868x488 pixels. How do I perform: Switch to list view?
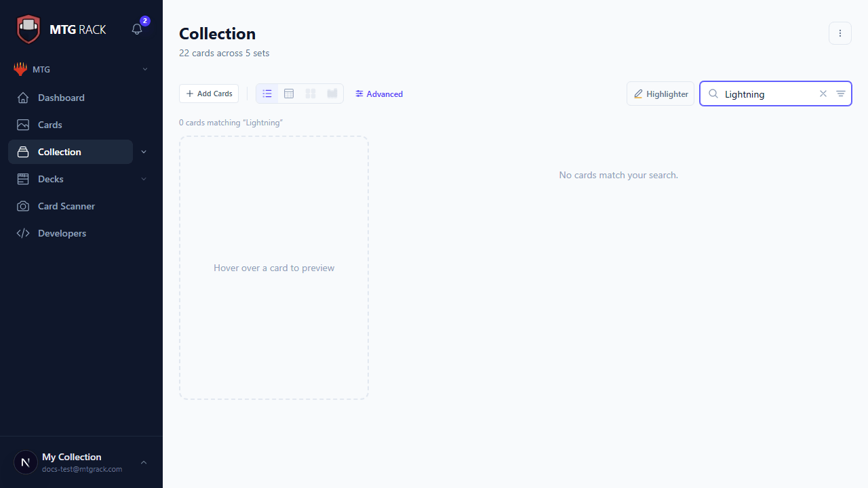pos(267,94)
